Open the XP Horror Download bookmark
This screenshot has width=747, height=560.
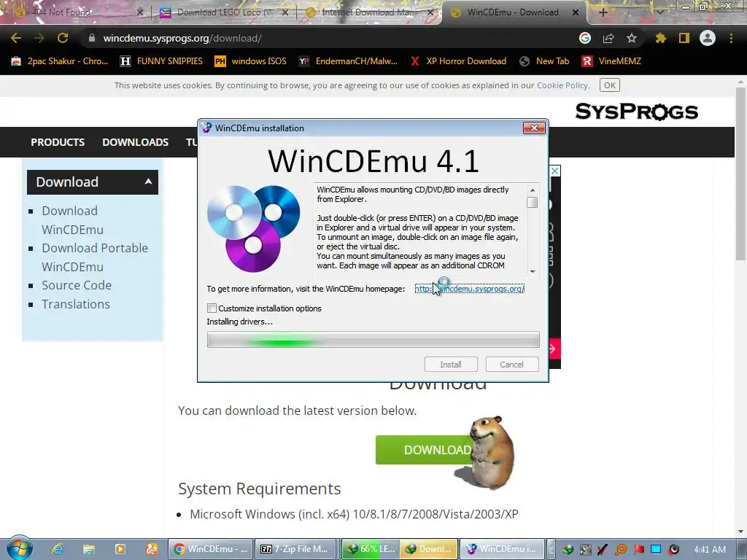pos(458,61)
